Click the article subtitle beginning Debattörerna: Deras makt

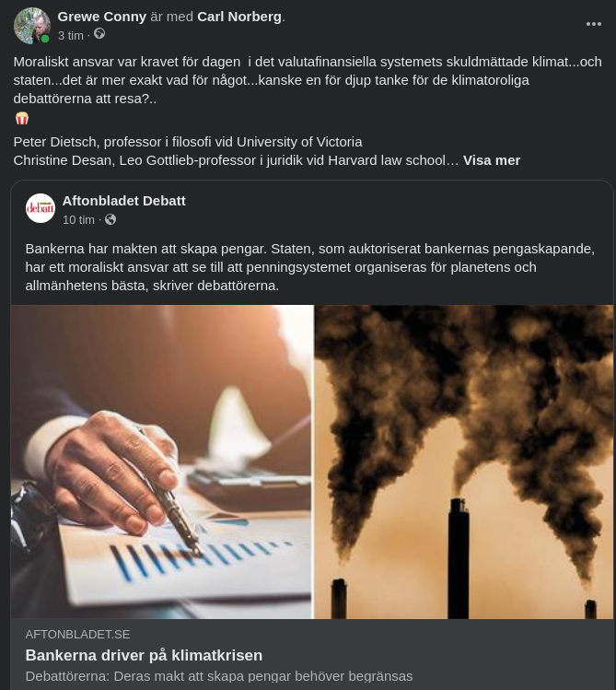click(218, 676)
